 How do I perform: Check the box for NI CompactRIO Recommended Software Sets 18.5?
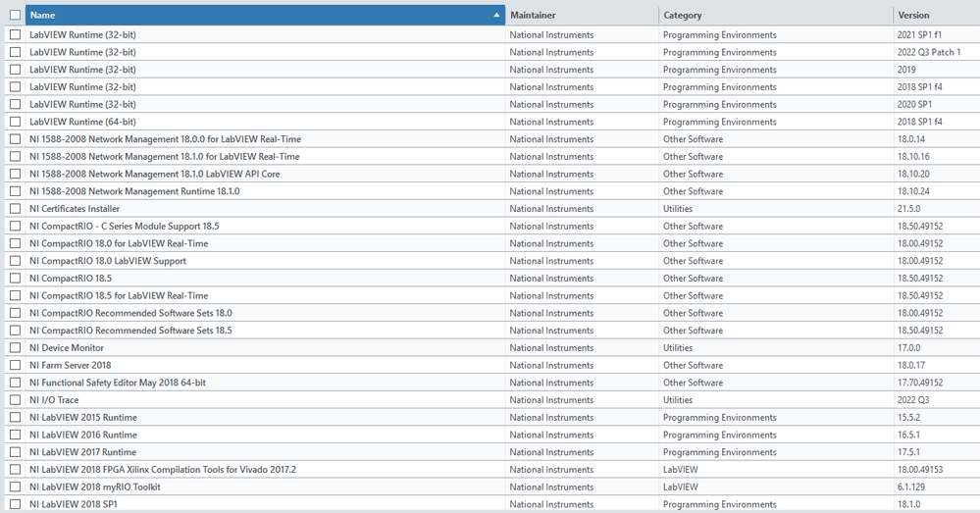pos(15,331)
